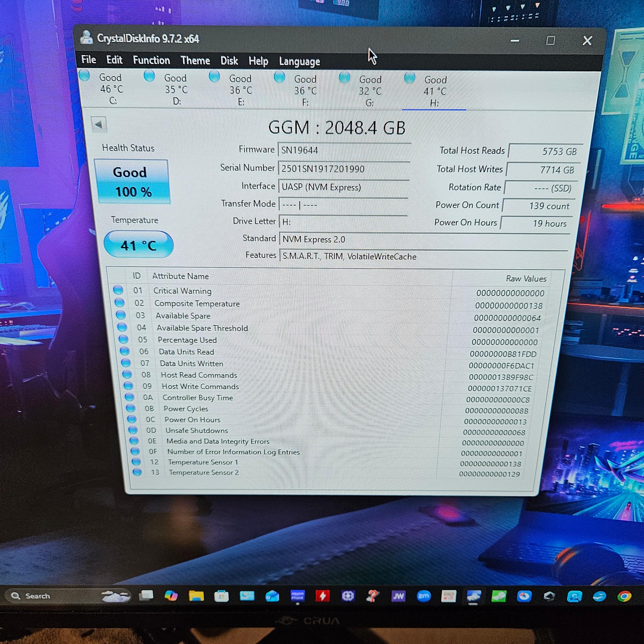The height and width of the screenshot is (644, 644).
Task: Click status dot for Percentage Used
Action: (x=123, y=339)
